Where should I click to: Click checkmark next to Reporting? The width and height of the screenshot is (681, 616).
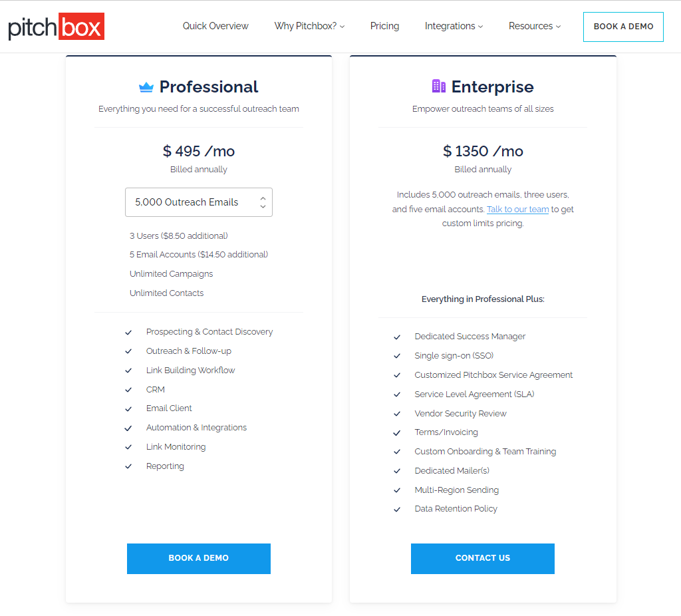click(x=128, y=466)
